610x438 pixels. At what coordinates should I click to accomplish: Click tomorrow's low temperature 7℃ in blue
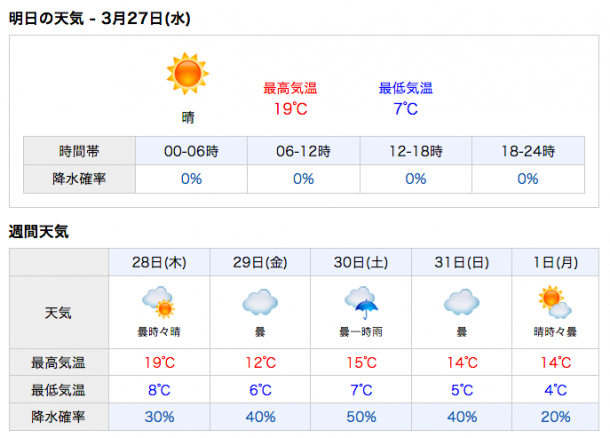click(406, 109)
